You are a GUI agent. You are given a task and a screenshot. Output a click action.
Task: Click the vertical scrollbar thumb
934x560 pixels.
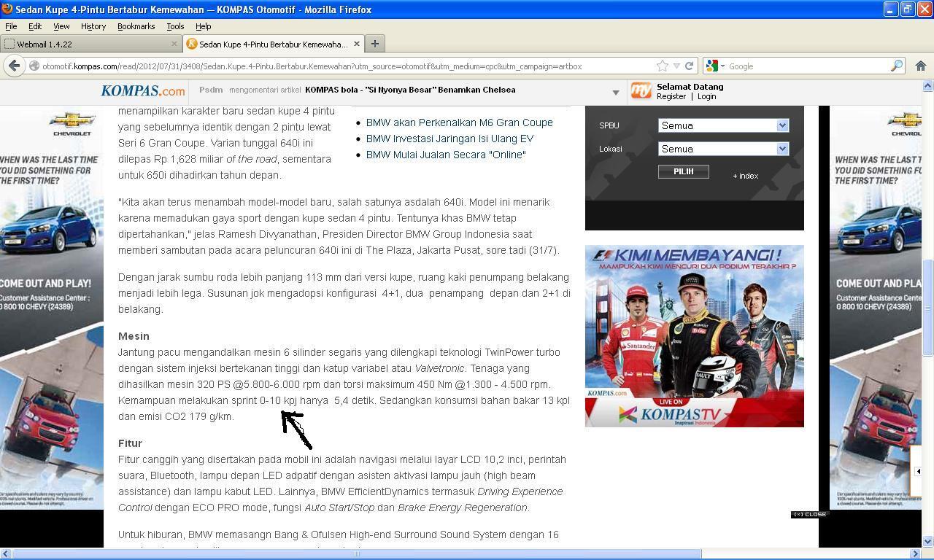[x=928, y=306]
